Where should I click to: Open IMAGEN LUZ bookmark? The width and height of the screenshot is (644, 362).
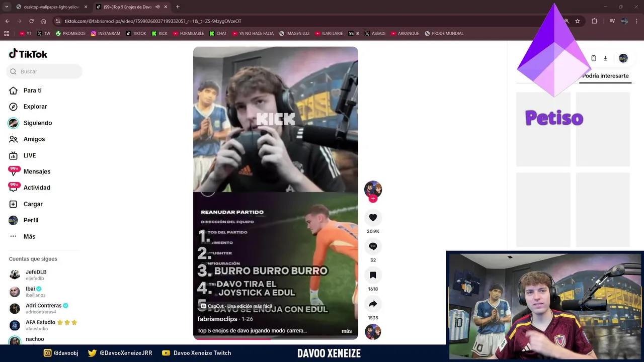click(294, 34)
